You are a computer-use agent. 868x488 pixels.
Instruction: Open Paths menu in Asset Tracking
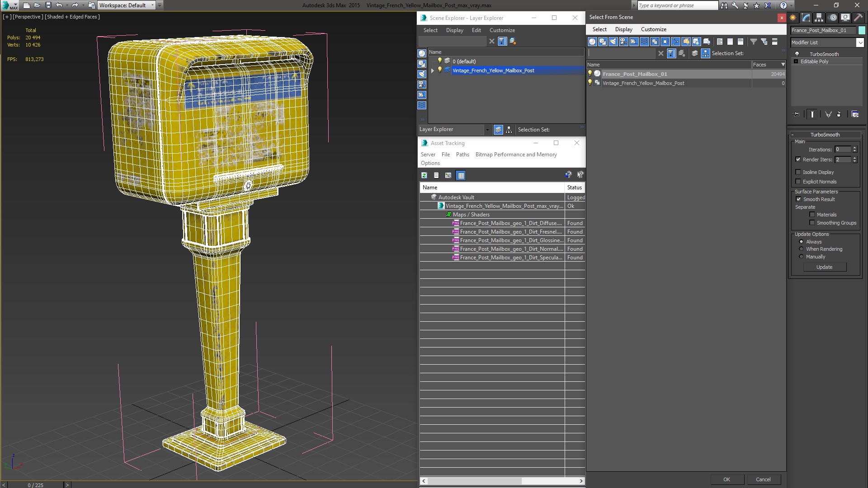pos(462,155)
